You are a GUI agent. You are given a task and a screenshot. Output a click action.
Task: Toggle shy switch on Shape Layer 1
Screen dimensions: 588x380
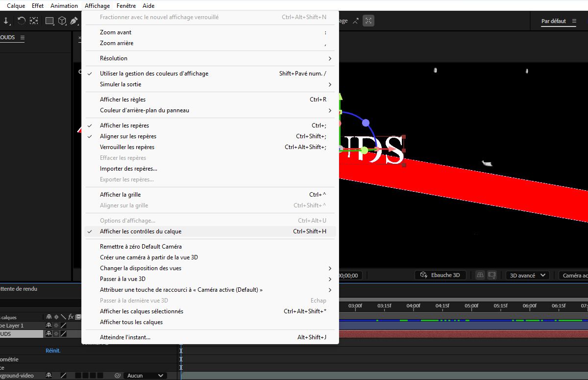pyautogui.click(x=49, y=326)
